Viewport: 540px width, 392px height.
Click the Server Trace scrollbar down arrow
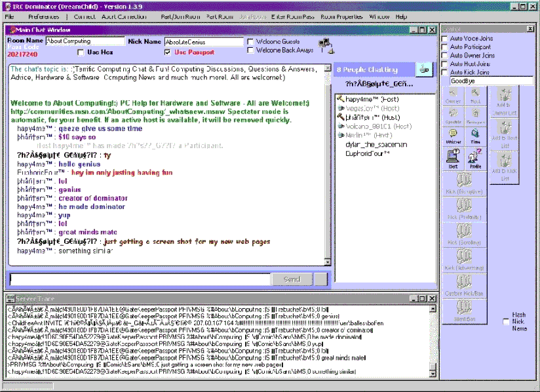pos(433,374)
